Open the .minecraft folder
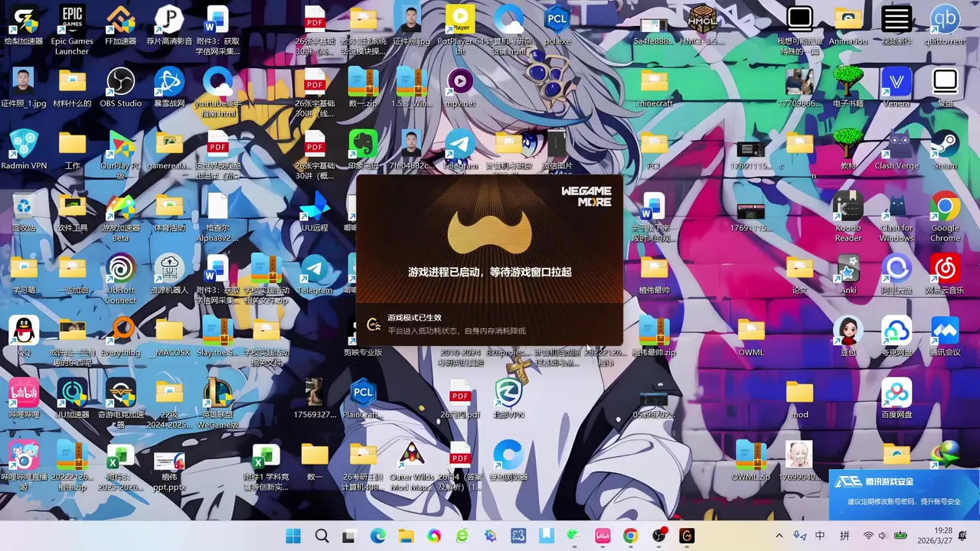Screen dimensions: 980x551 [655, 87]
